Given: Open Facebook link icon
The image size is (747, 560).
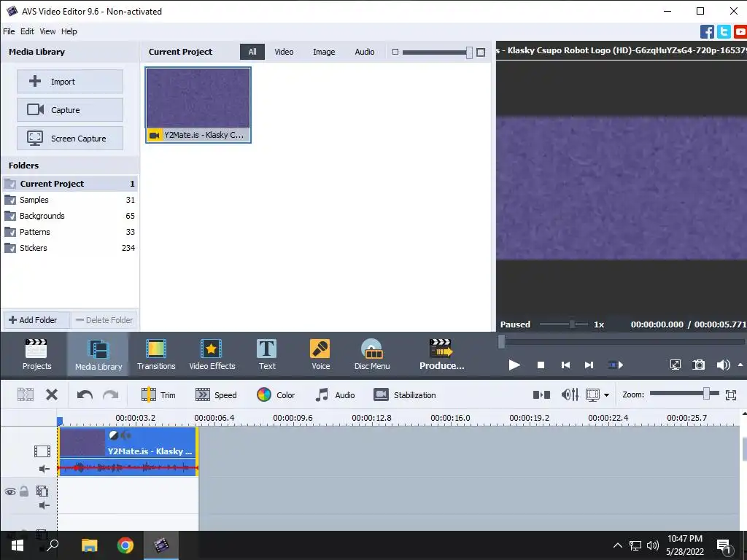Looking at the screenshot, I should click(707, 31).
